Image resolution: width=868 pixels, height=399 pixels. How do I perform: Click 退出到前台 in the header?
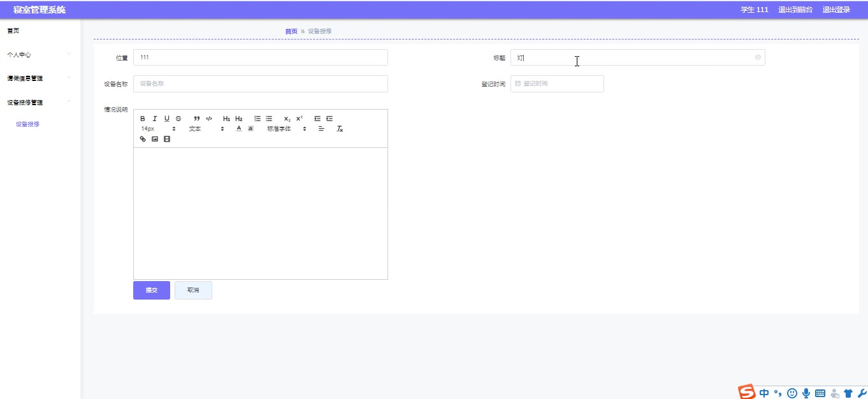tap(795, 10)
